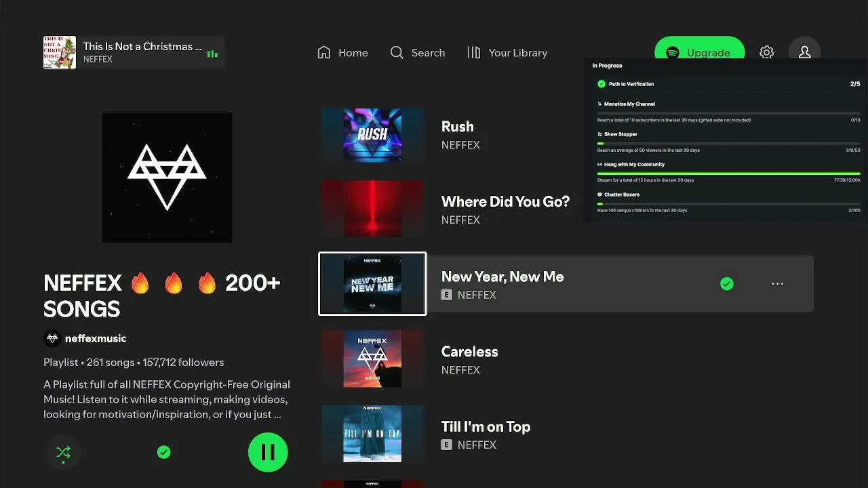
Task: Click the Chatter Boxers progress bar
Action: 729,203
